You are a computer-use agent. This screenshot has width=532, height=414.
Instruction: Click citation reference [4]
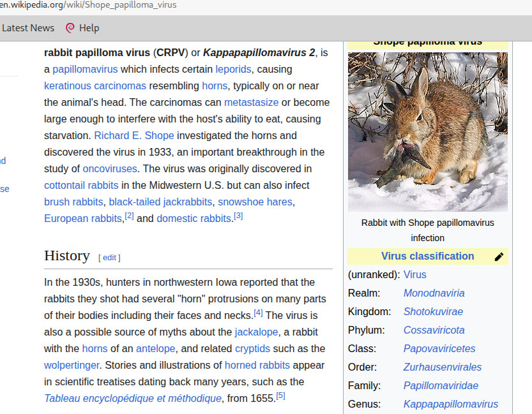pyautogui.click(x=258, y=313)
